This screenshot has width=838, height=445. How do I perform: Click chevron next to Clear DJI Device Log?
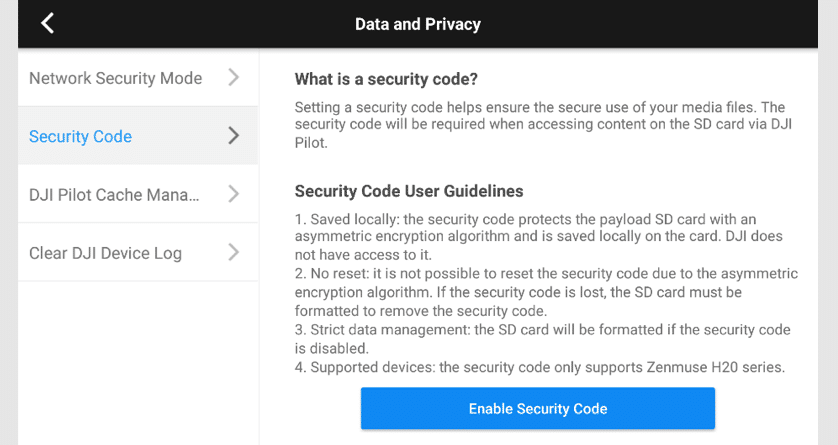pos(233,251)
